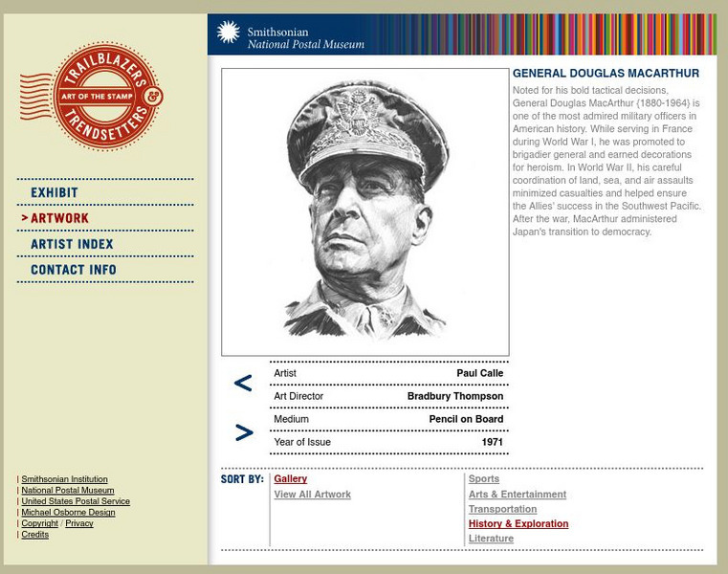Select the Arts & Entertainment category

518,495
